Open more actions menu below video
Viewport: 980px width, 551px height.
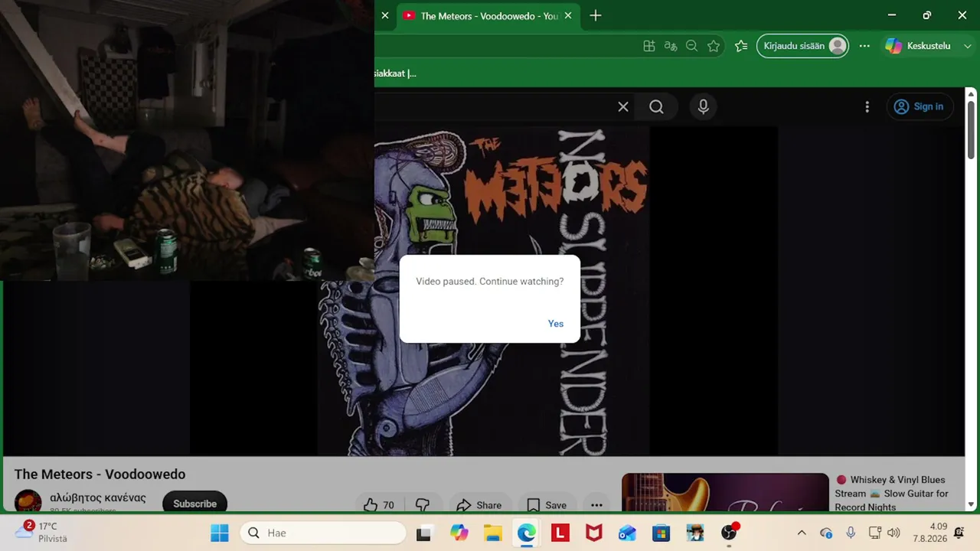coord(596,505)
